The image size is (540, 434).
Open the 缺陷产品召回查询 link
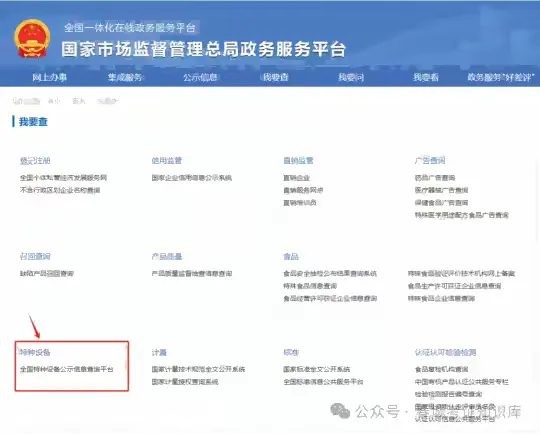[x=46, y=273]
